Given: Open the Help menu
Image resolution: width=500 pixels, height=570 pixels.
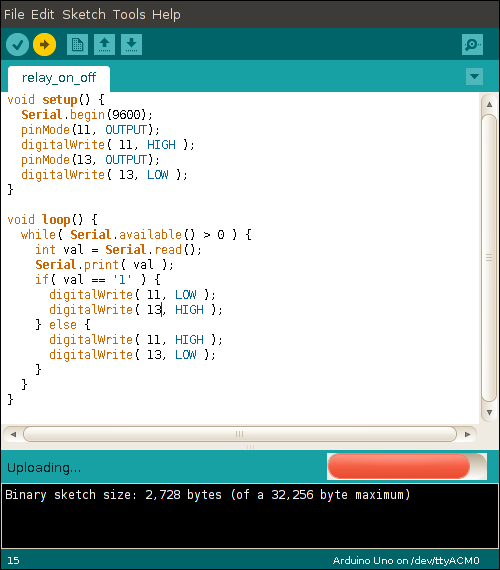Looking at the screenshot, I should pos(166,15).
